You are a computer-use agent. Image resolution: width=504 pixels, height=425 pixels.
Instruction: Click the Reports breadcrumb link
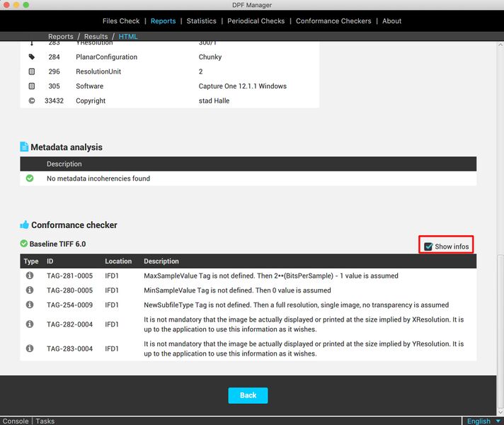tap(60, 36)
